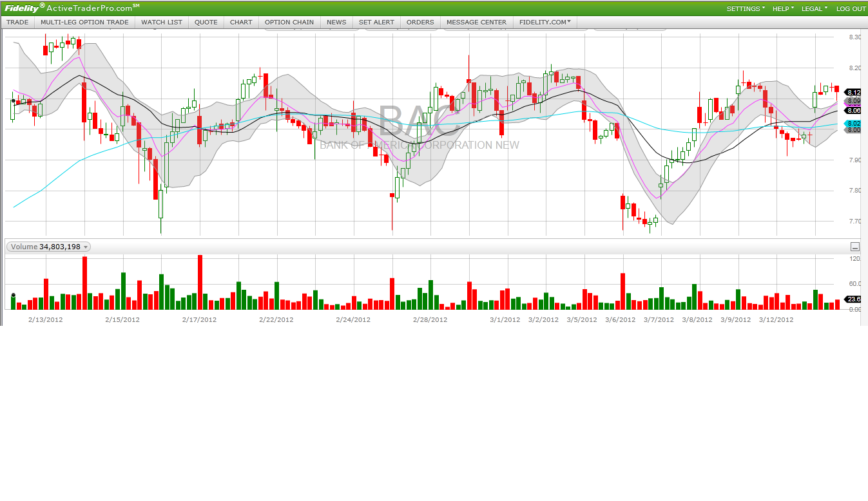Click LOG OUT
The width and height of the screenshot is (868, 501).
851,8
